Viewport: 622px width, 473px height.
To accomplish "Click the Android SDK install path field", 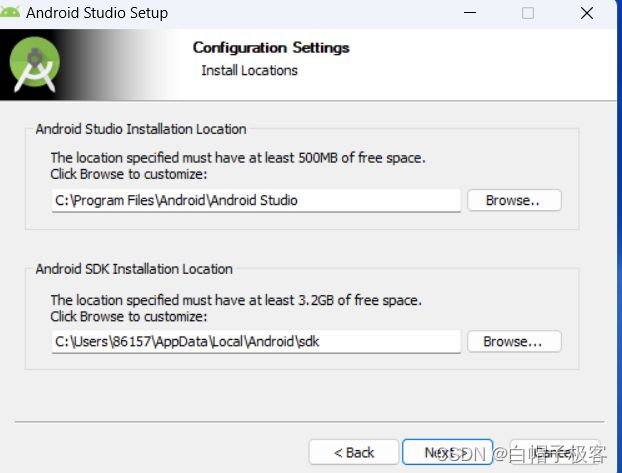I will tap(256, 342).
